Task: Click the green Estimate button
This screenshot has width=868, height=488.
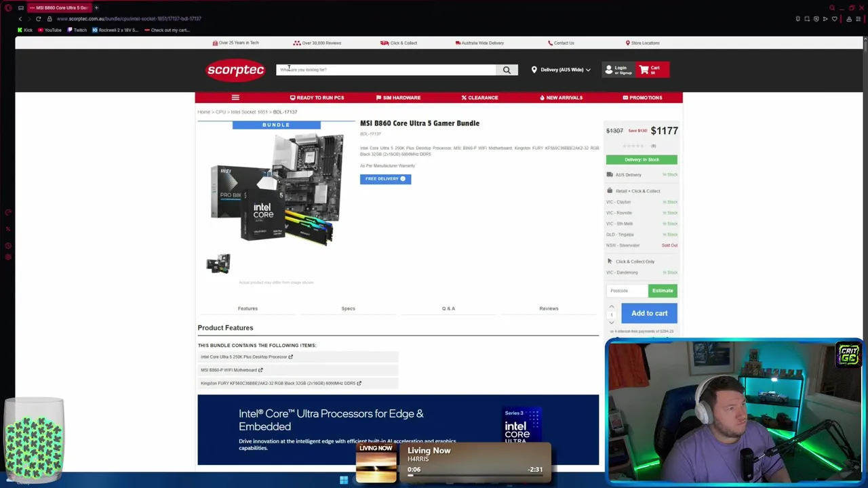Action: coord(663,291)
